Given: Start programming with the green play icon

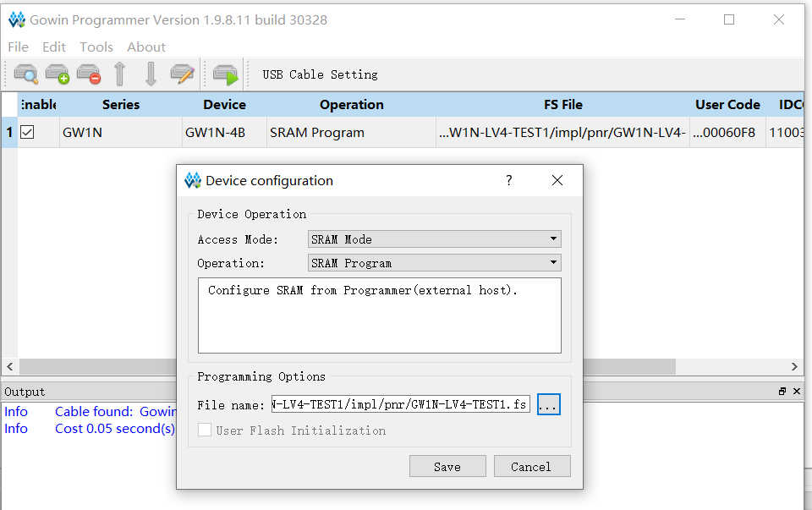Looking at the screenshot, I should pyautogui.click(x=226, y=75).
